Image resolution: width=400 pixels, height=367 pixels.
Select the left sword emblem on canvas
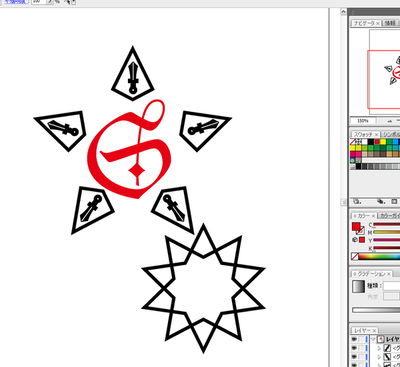coord(60,130)
